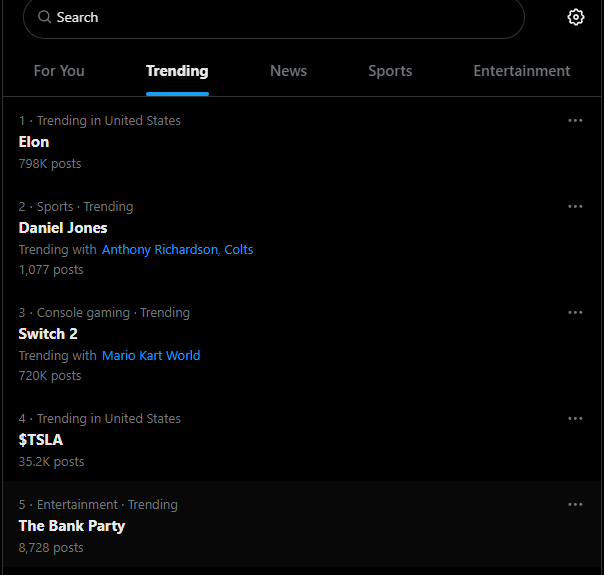Click '1 · Trending in United States' label
Screen dimensions: 604x575
(x=99, y=121)
